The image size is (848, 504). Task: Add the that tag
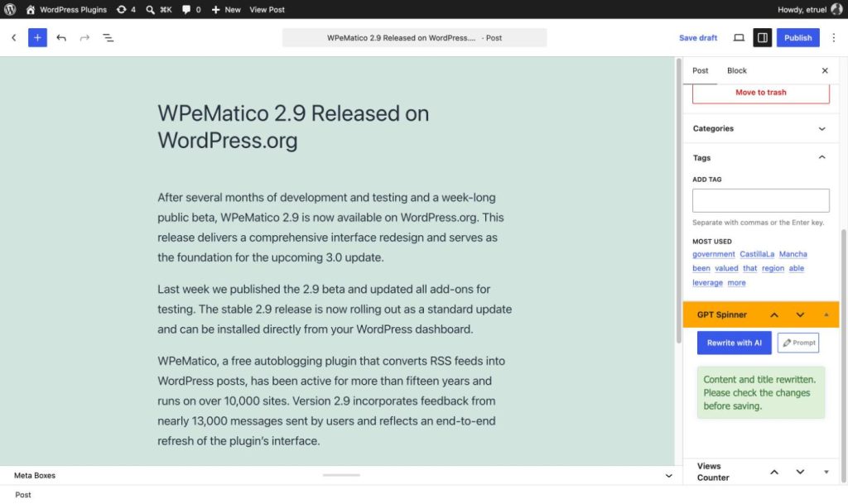[749, 268]
